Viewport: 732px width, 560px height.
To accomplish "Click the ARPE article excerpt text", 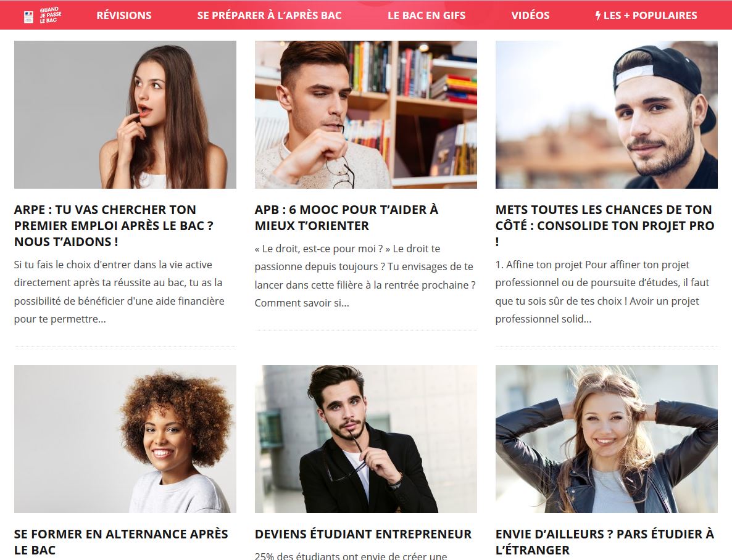I will [x=119, y=292].
